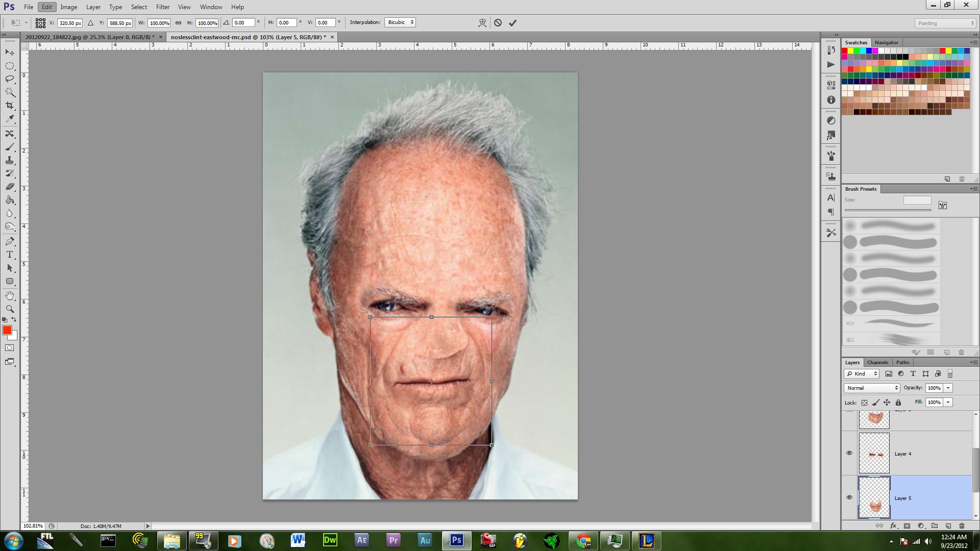Select the Pen tool
980x551 pixels.
[x=10, y=241]
